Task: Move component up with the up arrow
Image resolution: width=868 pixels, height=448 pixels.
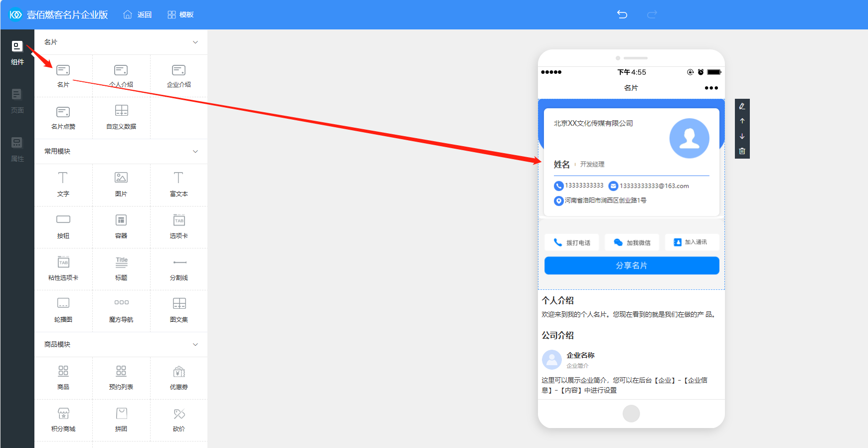Action: click(x=742, y=121)
